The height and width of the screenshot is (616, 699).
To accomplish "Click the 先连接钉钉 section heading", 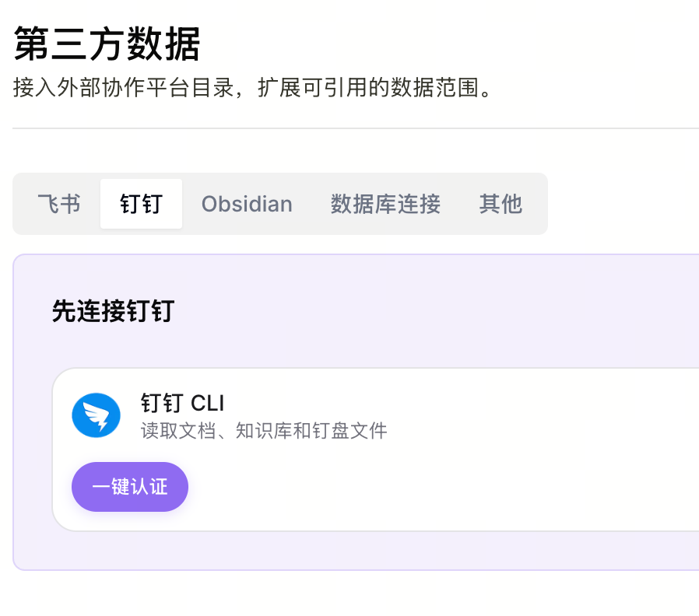I will [x=113, y=310].
